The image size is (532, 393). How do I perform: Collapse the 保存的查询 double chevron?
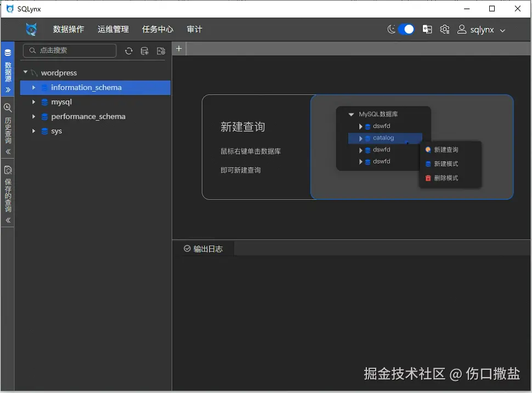click(x=8, y=220)
